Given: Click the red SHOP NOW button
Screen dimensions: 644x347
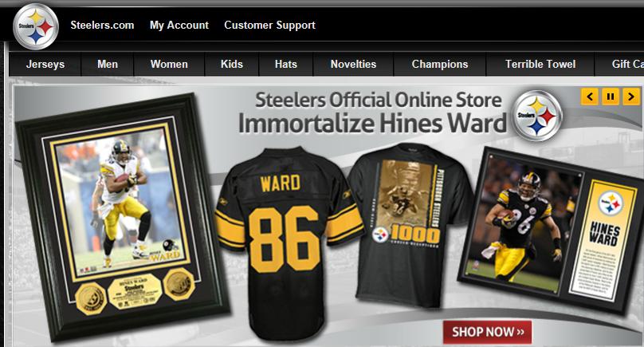Looking at the screenshot, I should [488, 332].
